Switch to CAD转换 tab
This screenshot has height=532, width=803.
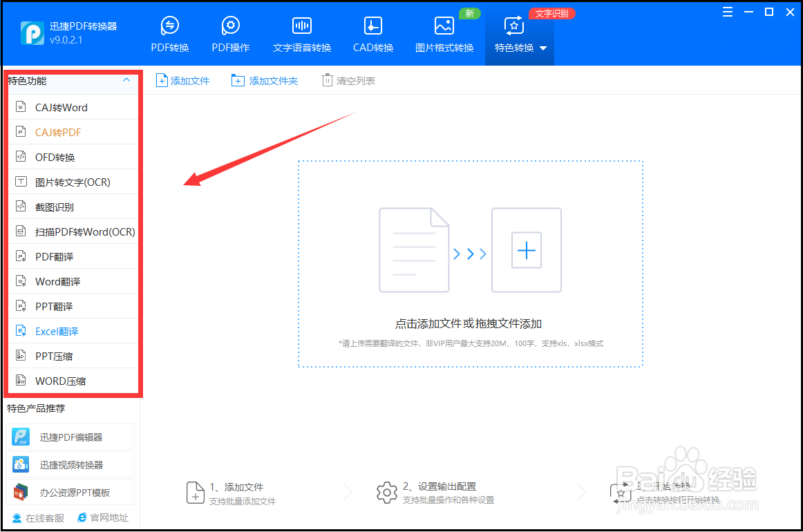coord(373,35)
